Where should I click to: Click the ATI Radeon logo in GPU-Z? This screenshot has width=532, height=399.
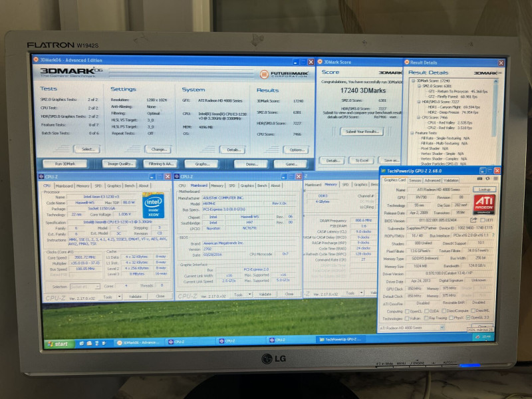pyautogui.click(x=484, y=204)
